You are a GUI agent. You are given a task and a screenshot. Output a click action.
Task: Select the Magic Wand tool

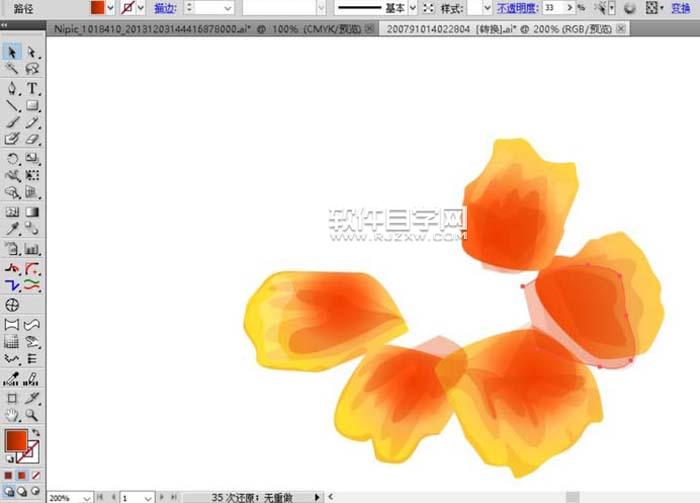(x=12, y=69)
